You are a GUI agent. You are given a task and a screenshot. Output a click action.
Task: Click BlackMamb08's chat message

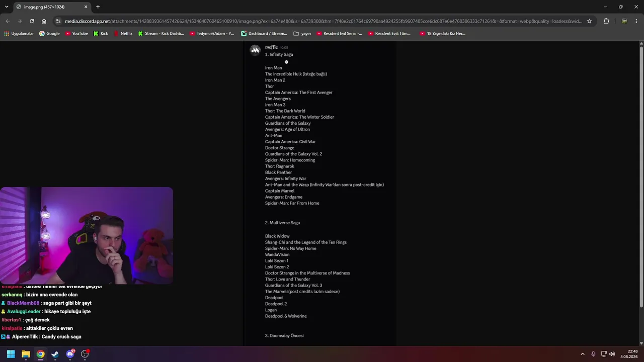click(46, 303)
